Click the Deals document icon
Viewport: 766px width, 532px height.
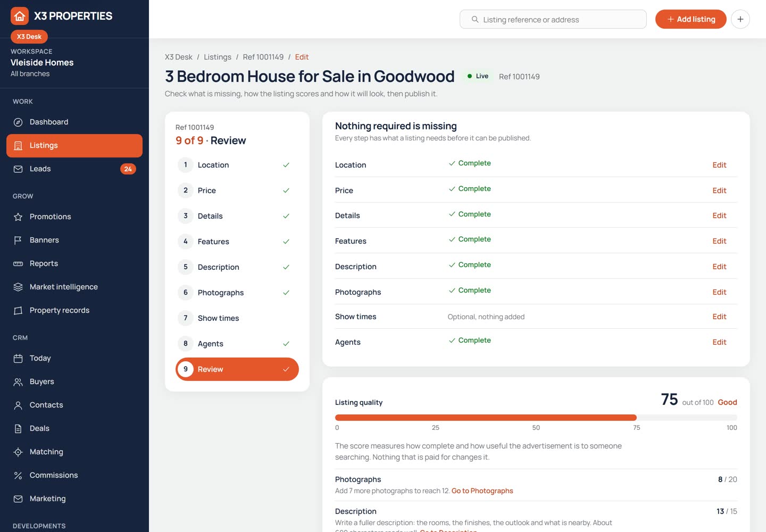pos(18,429)
